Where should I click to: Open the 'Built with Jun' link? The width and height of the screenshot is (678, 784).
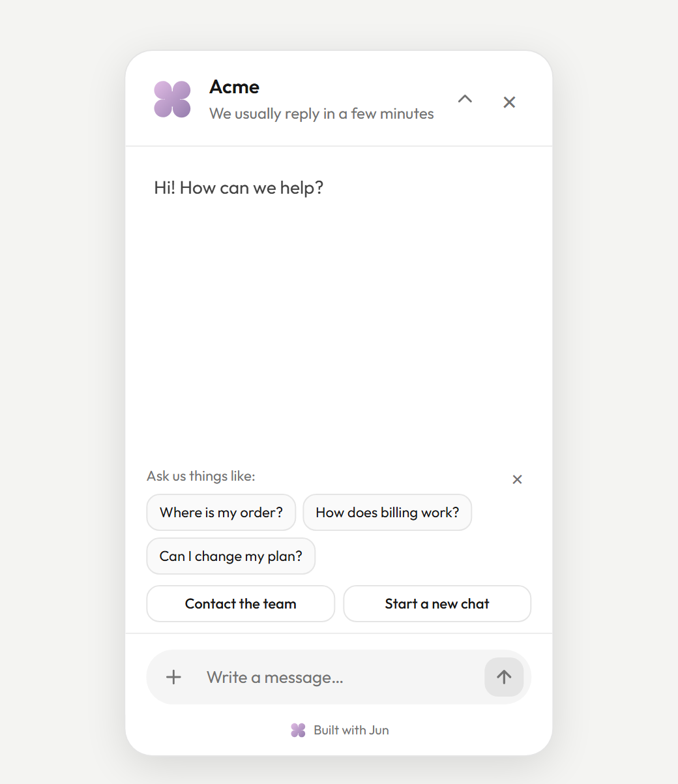point(340,730)
